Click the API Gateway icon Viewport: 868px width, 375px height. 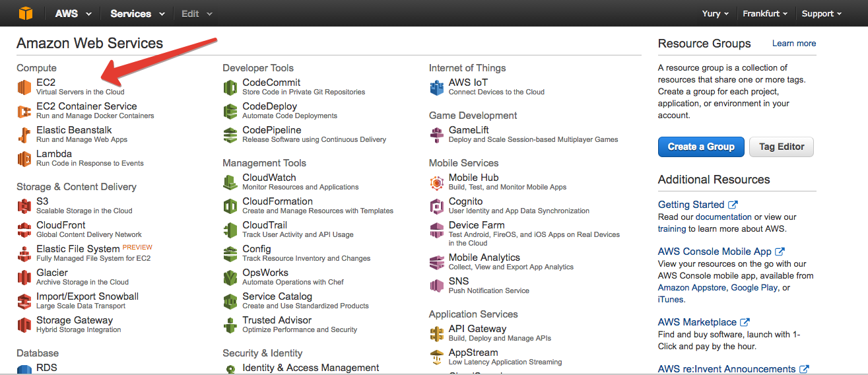coord(436,333)
